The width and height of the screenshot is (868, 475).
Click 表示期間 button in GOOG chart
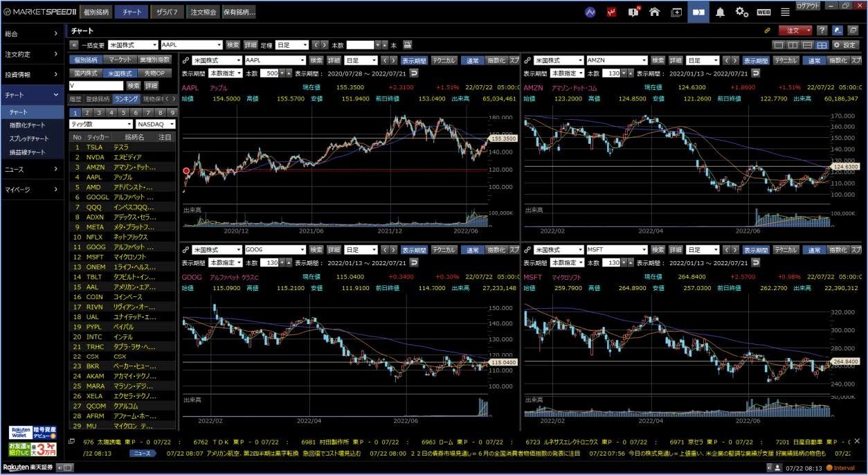[414, 250]
